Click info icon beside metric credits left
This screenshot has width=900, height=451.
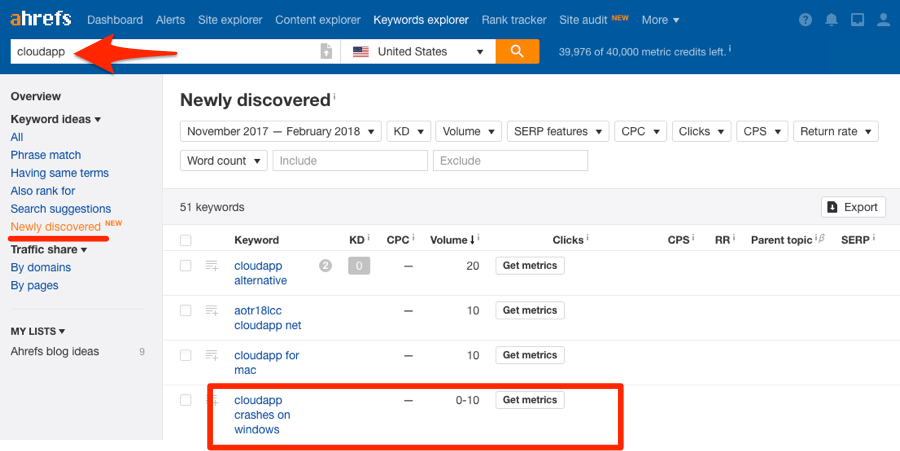[x=730, y=49]
